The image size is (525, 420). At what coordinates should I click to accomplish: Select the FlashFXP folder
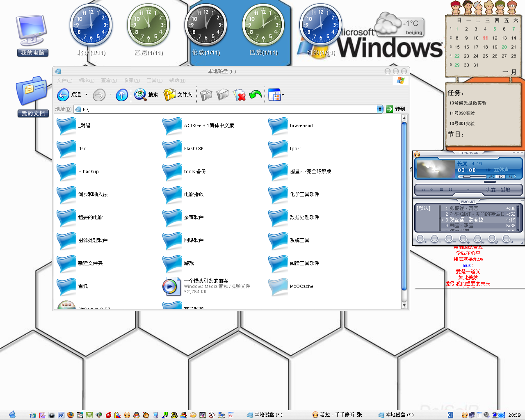click(x=183, y=149)
